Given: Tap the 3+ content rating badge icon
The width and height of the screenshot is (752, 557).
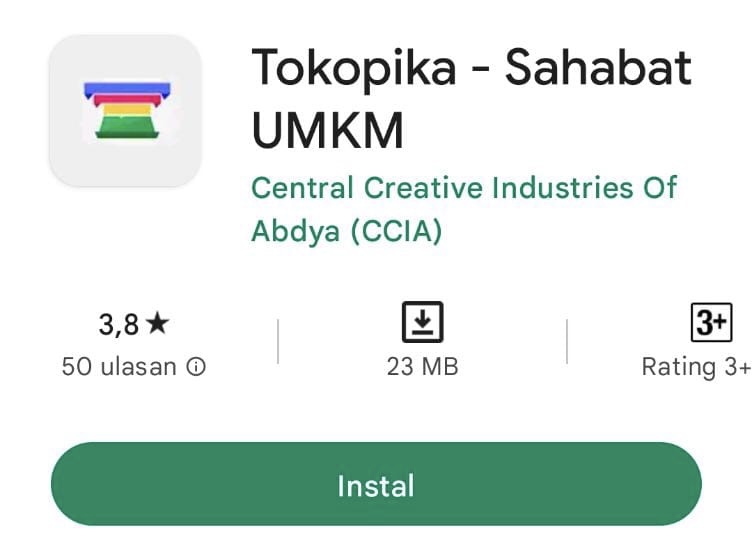Looking at the screenshot, I should 711,323.
